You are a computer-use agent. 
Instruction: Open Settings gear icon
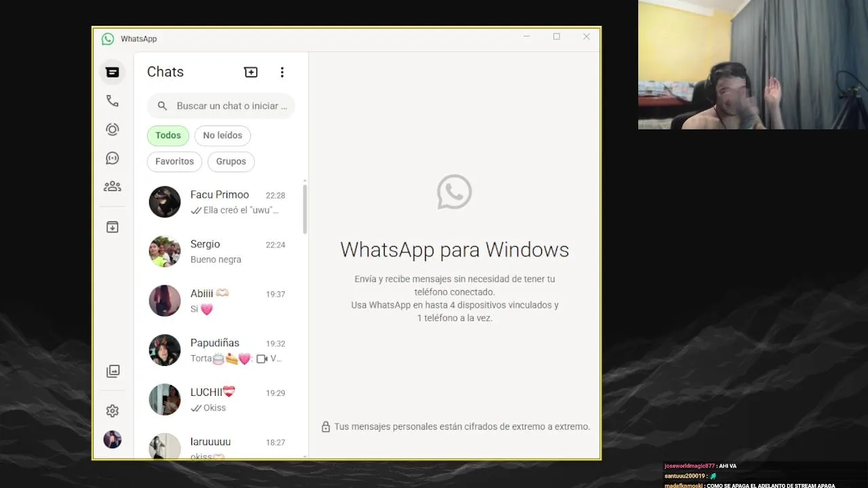click(x=113, y=411)
